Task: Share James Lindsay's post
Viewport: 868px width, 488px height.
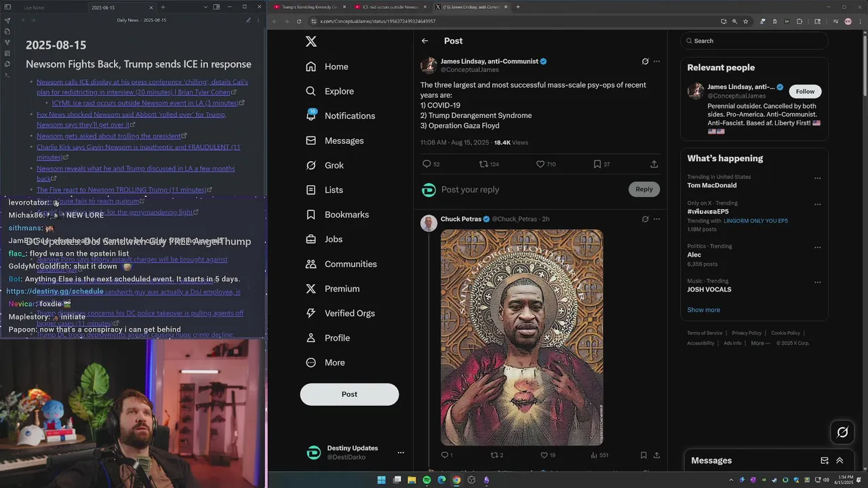Action: click(x=654, y=164)
